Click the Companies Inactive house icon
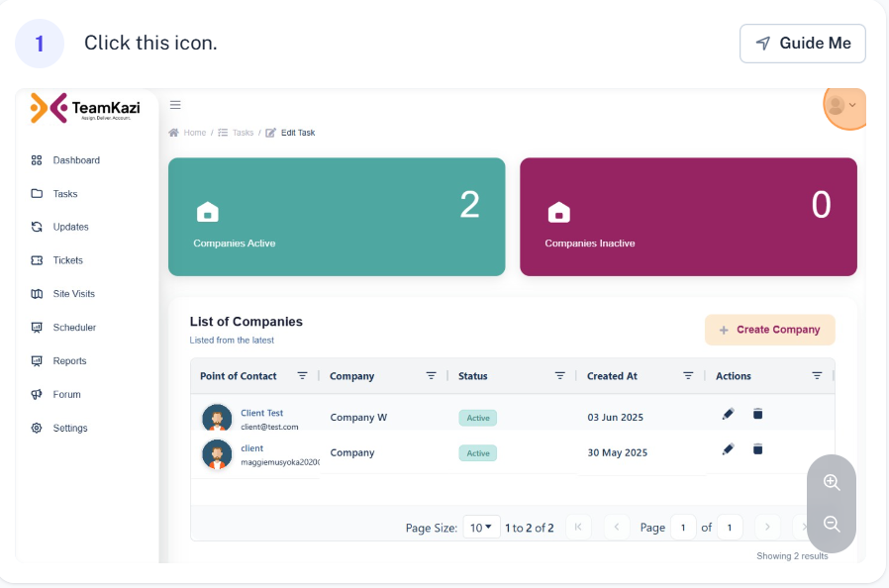Image resolution: width=889 pixels, height=588 pixels. click(x=559, y=212)
